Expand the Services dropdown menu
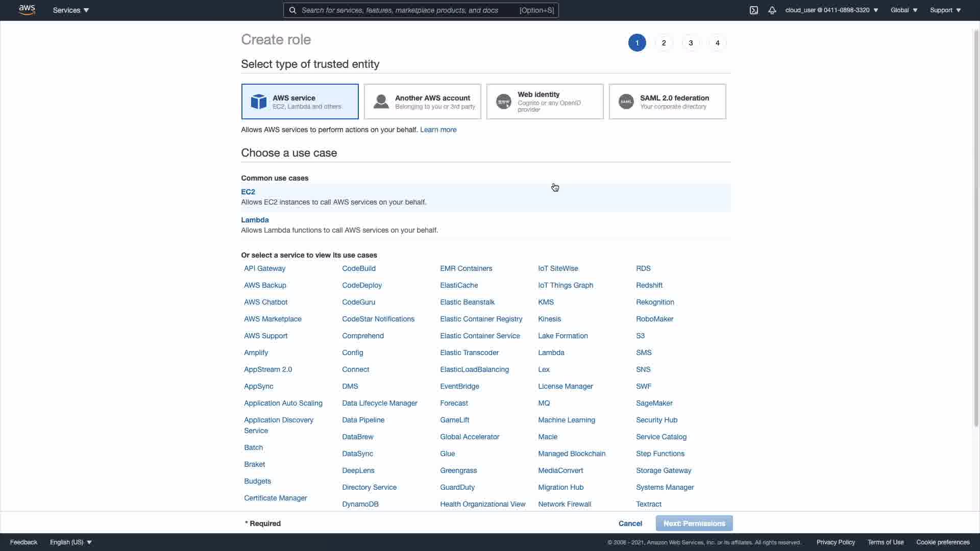Screen dimensions: 980x551 [x=71, y=10]
